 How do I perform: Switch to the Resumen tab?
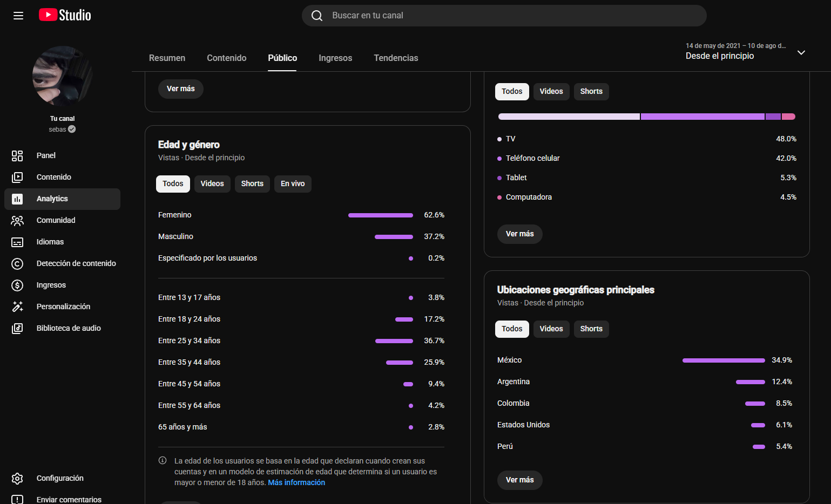point(167,58)
